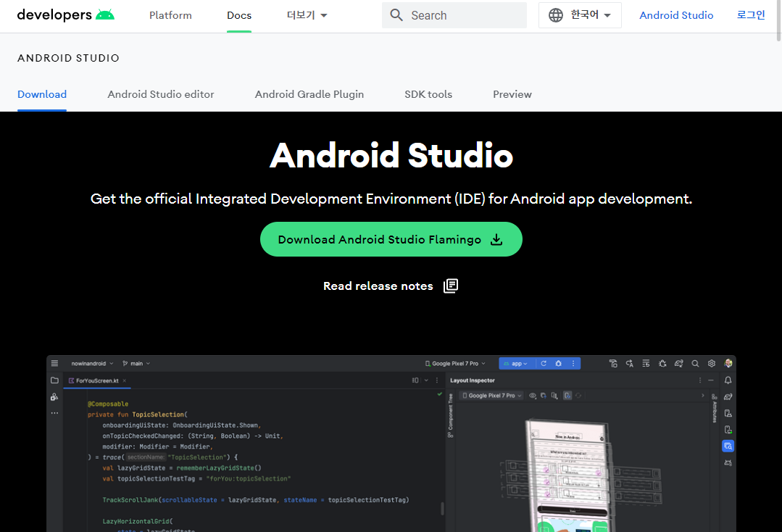782x532 pixels.
Task: Click the globe icon in language selector
Action: pyautogui.click(x=556, y=15)
